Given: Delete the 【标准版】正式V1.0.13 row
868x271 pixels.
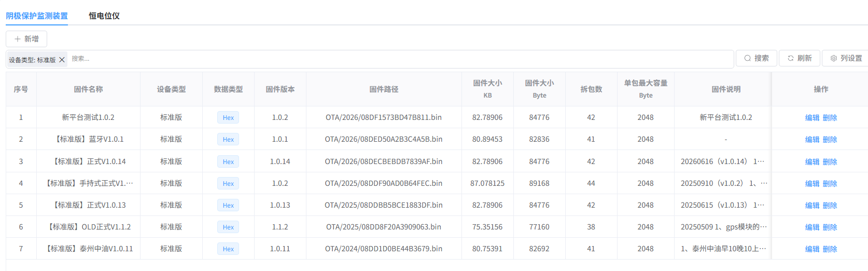Looking at the screenshot, I should 830,206.
